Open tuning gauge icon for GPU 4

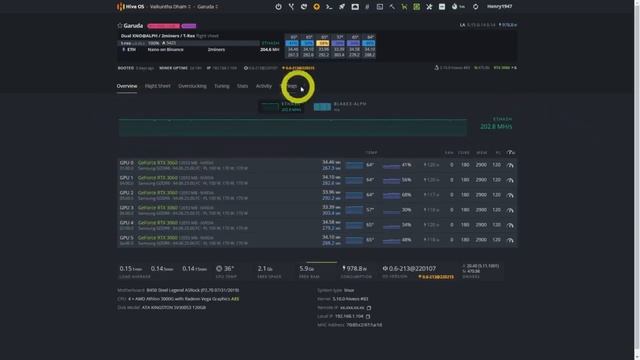pyautogui.click(x=510, y=225)
